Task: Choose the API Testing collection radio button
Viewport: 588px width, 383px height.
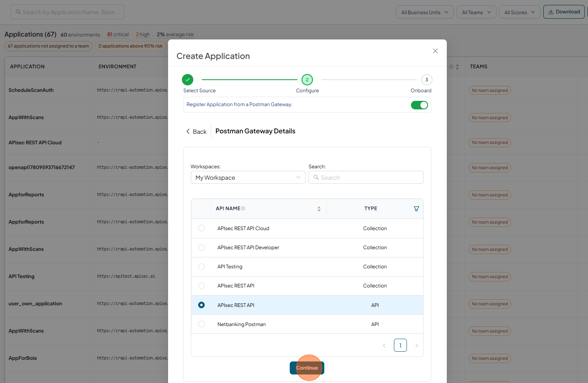Action: [201, 267]
